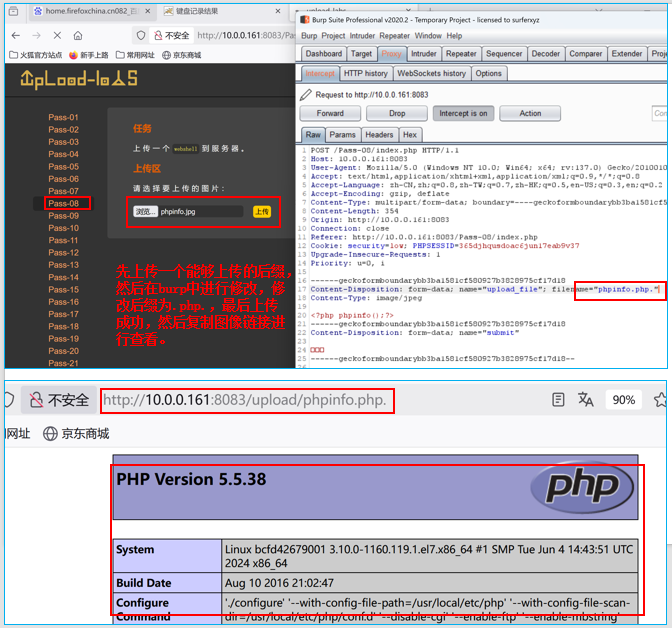
Task: Click Burp Suite application icon in title bar
Action: coord(305,20)
